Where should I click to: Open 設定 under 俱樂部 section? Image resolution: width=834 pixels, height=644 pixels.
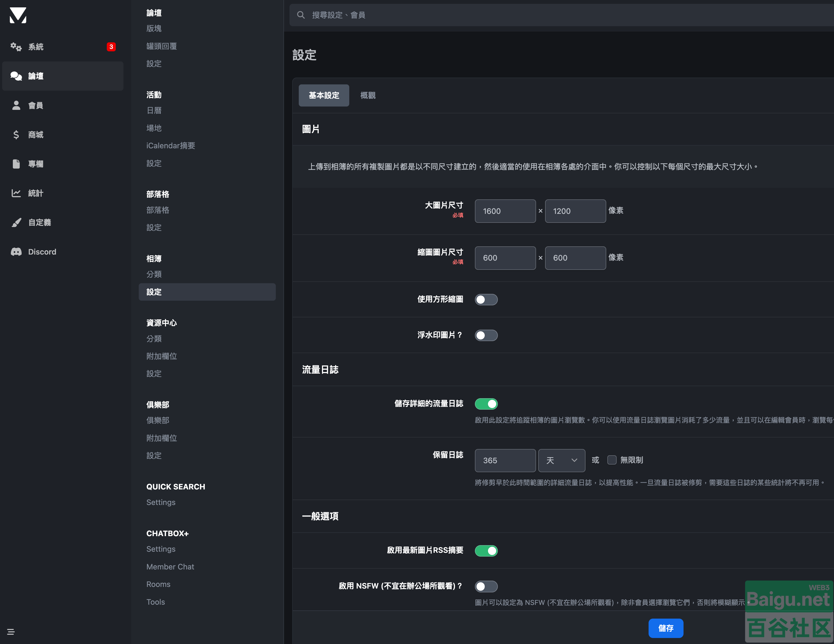click(x=154, y=456)
